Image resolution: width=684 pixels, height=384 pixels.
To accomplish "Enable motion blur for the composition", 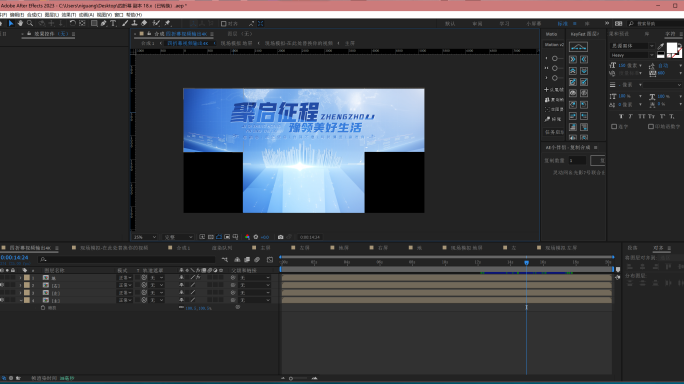I will 257,260.
